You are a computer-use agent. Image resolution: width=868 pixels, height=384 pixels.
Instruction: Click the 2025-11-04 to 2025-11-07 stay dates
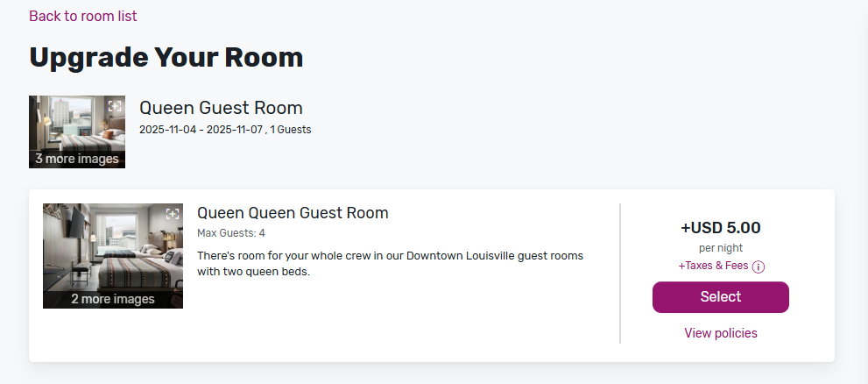click(x=201, y=130)
